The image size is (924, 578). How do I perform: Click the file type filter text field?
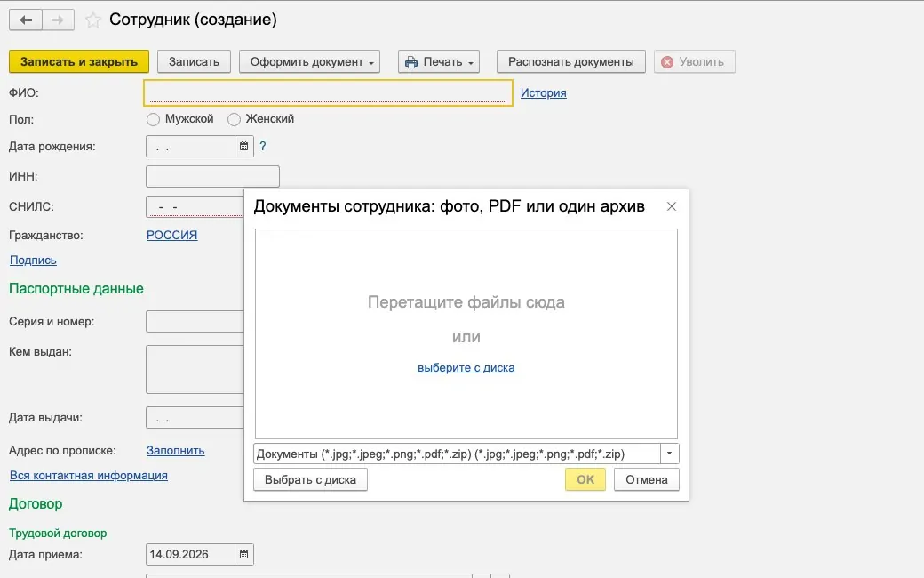(x=458, y=454)
